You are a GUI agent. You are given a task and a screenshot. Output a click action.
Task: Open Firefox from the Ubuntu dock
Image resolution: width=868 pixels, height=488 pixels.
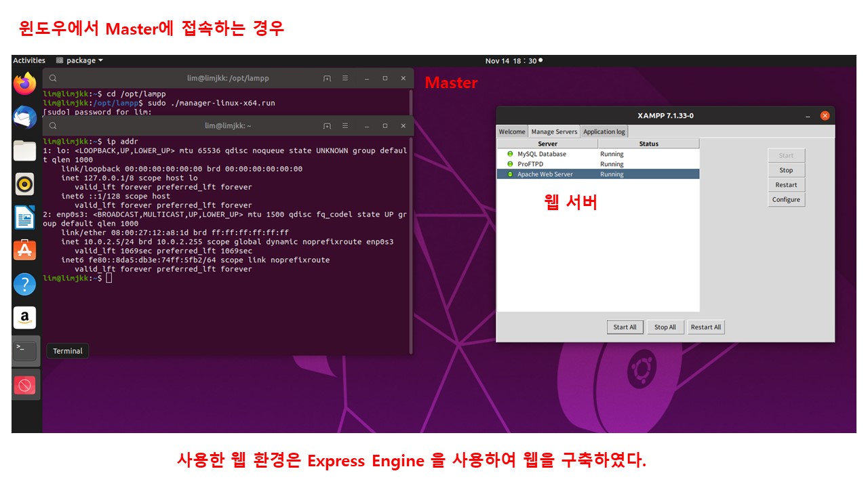click(x=25, y=84)
